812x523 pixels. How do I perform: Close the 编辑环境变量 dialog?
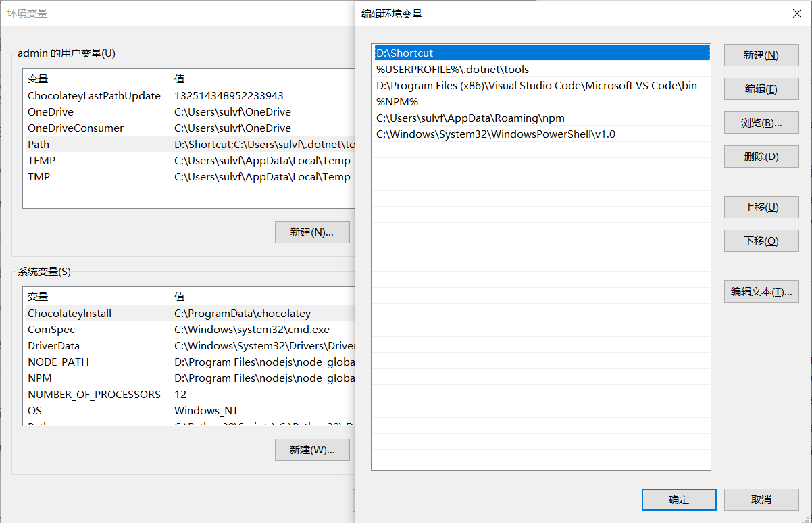pos(796,14)
